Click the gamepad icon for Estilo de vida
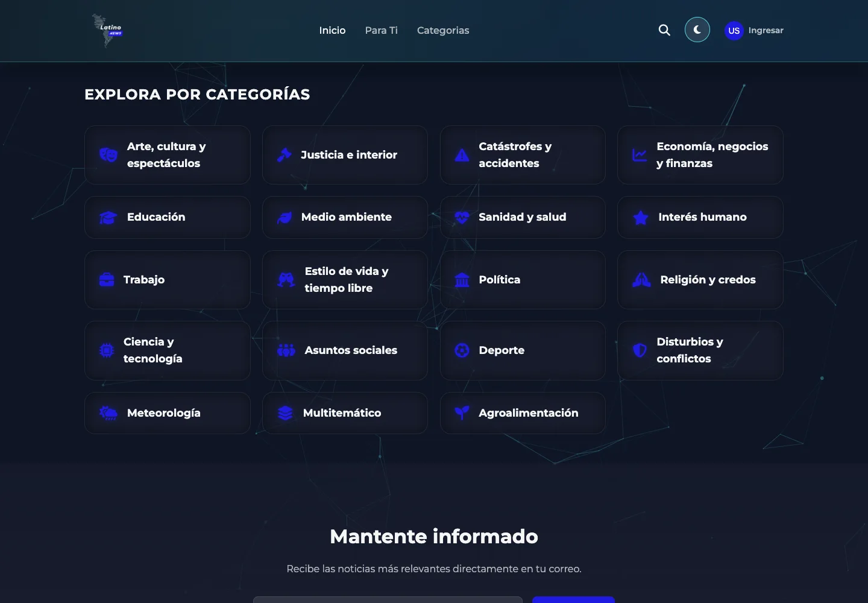Image resolution: width=868 pixels, height=603 pixels. [286, 280]
